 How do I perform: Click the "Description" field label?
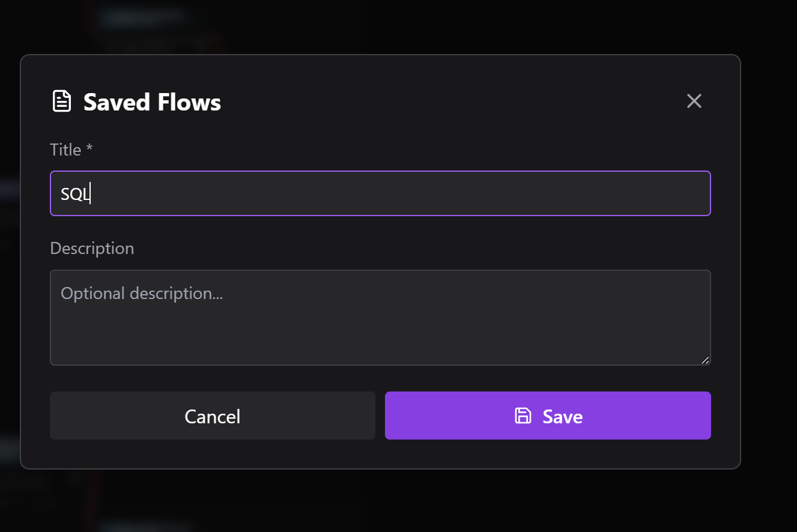click(x=92, y=248)
